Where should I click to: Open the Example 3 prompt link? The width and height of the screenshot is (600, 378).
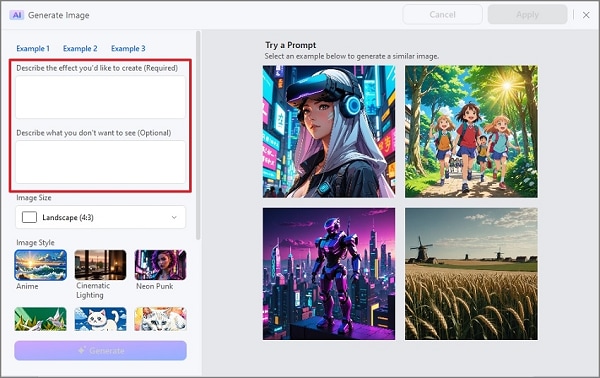[x=128, y=49]
